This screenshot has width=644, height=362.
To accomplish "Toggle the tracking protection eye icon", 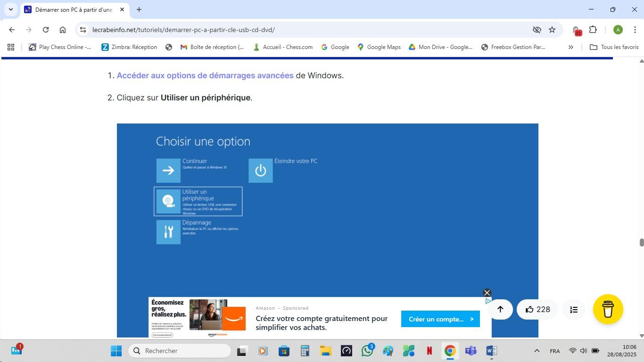I will (x=537, y=30).
